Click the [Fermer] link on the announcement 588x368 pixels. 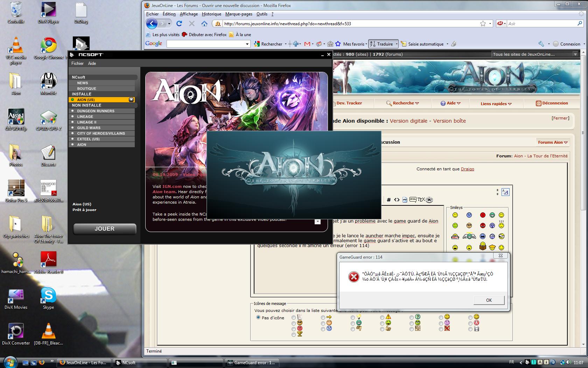(560, 118)
